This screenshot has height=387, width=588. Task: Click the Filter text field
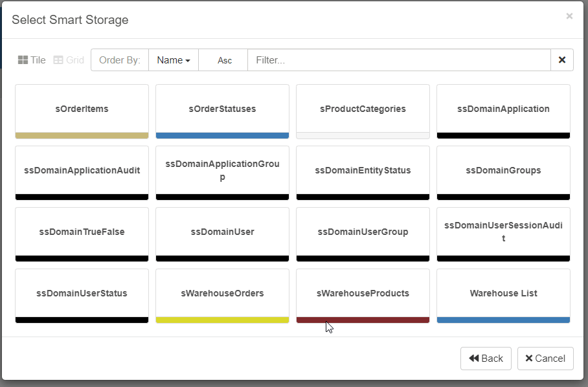[398, 60]
